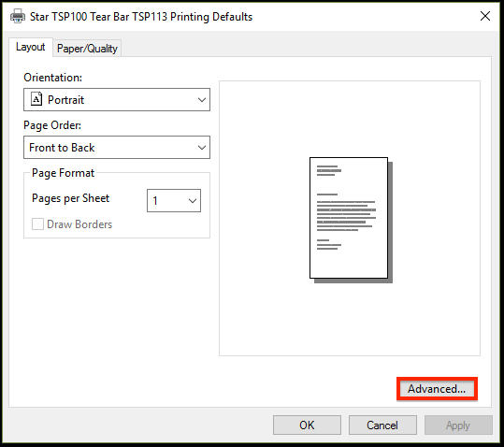504x447 pixels.
Task: Select the Layout tab
Action: [x=31, y=47]
